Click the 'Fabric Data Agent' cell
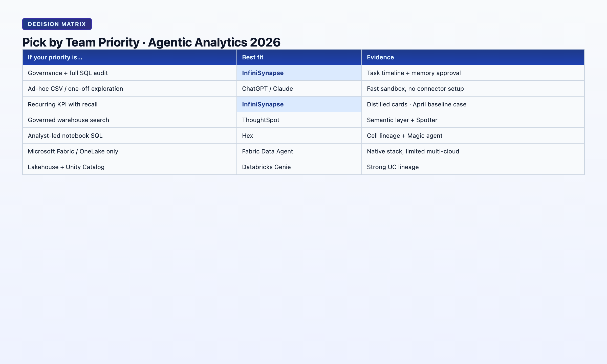Viewport: 607px width, 364px height. pyautogui.click(x=299, y=151)
